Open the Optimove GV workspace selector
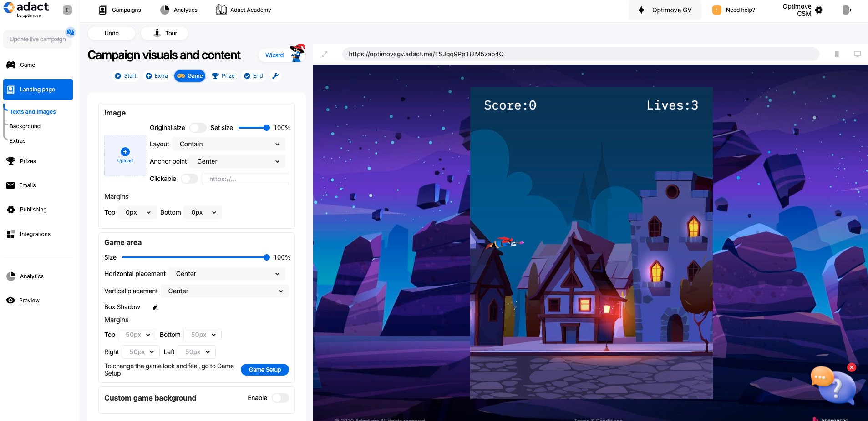Image resolution: width=868 pixels, height=421 pixels. click(x=665, y=10)
